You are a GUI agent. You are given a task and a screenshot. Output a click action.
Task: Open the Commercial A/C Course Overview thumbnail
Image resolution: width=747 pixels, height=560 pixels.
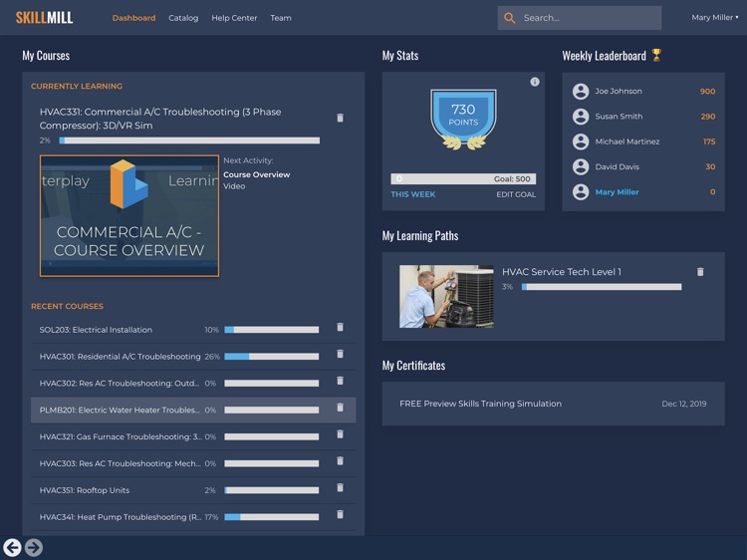pyautogui.click(x=129, y=216)
